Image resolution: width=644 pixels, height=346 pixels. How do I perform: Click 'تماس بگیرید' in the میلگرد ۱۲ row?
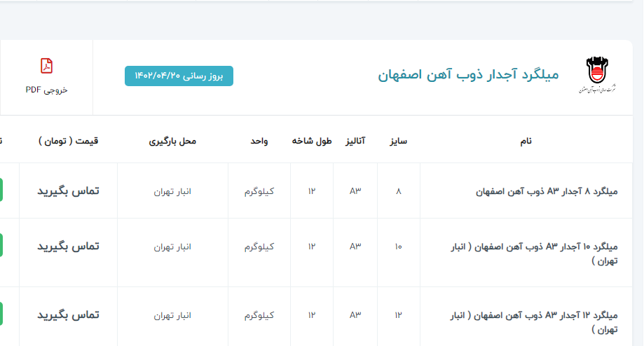68,315
